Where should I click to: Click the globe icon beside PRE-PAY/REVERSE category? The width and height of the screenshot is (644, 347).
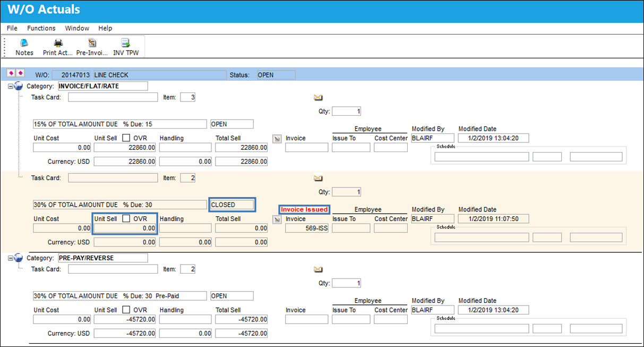point(19,258)
